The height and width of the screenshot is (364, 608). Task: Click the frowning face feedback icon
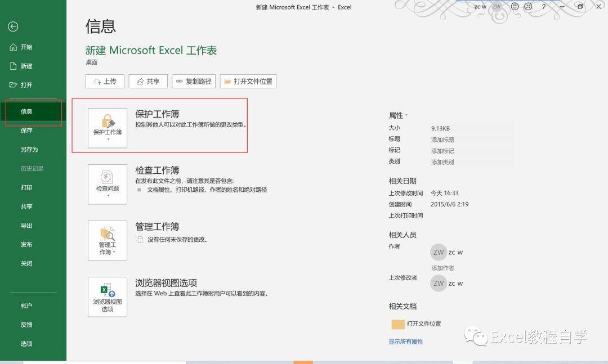(528, 7)
